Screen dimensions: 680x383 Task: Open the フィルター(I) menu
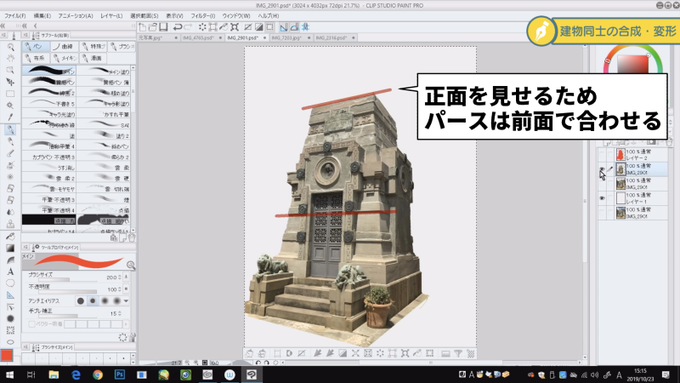pos(203,16)
